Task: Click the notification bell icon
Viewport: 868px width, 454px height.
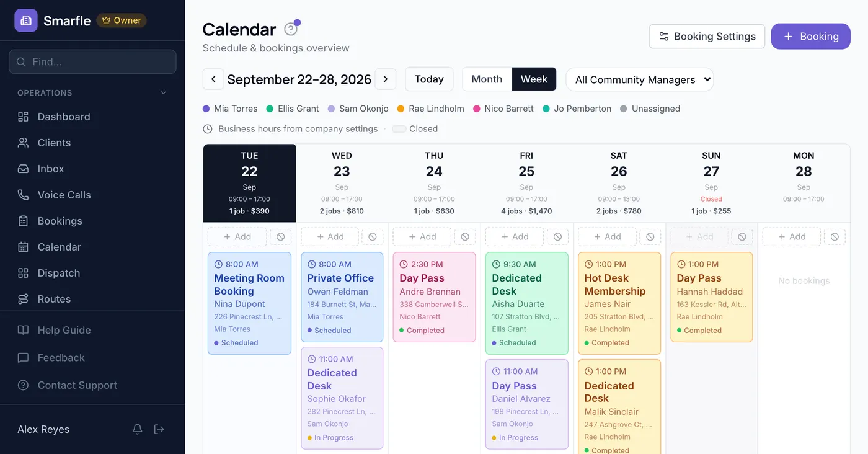Action: (x=138, y=429)
